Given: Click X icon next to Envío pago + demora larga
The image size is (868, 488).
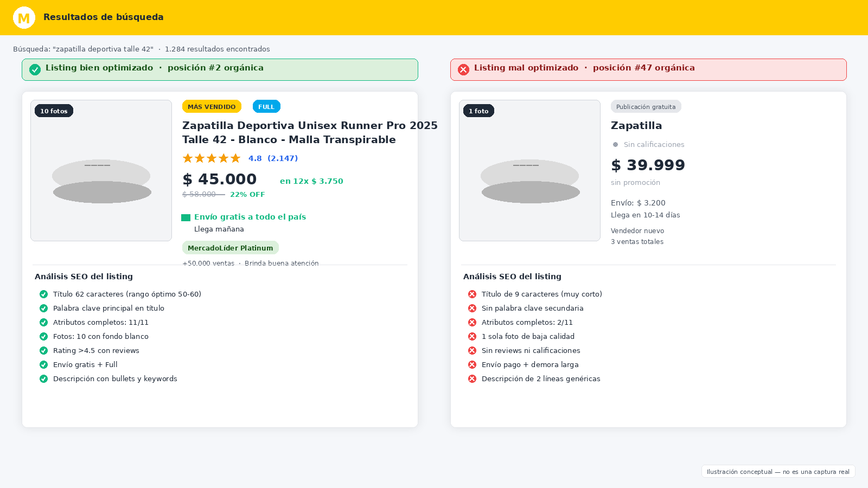Looking at the screenshot, I should 472,364.
